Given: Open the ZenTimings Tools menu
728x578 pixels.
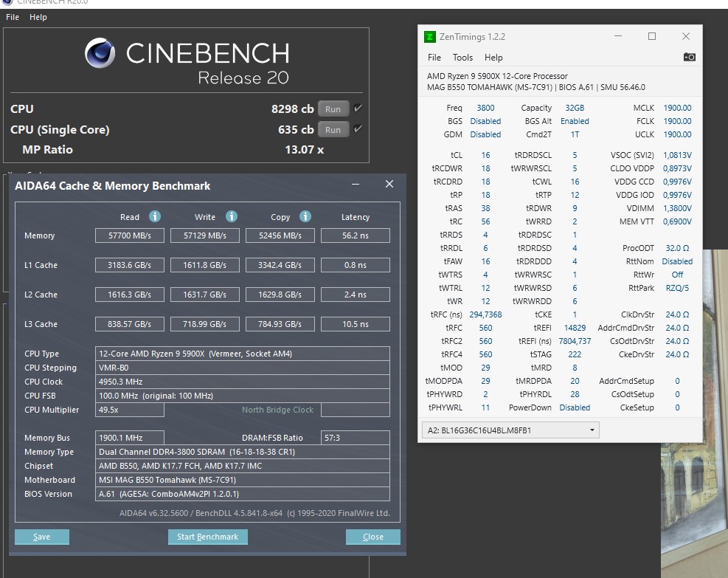Looking at the screenshot, I should click(x=462, y=58).
